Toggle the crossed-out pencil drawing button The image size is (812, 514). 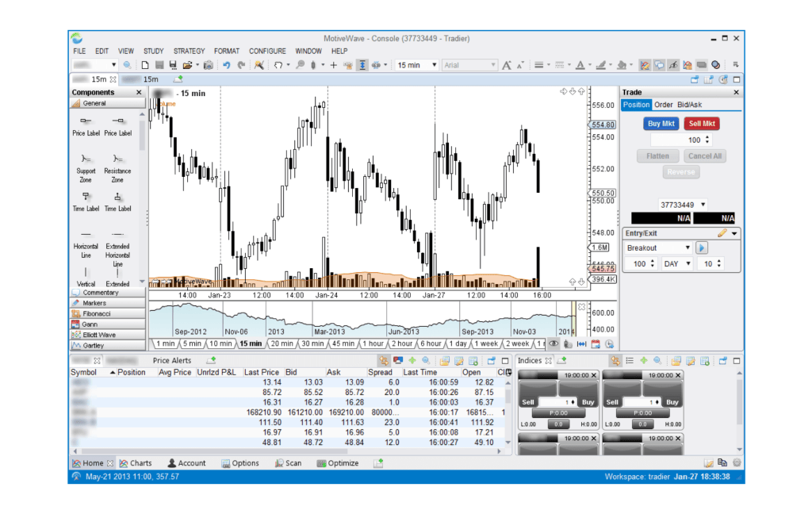(672, 65)
